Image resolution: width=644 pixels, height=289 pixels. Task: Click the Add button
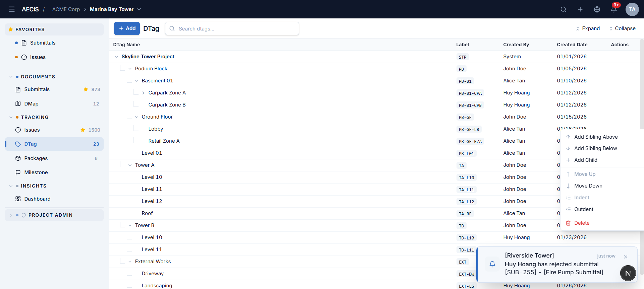[127, 28]
